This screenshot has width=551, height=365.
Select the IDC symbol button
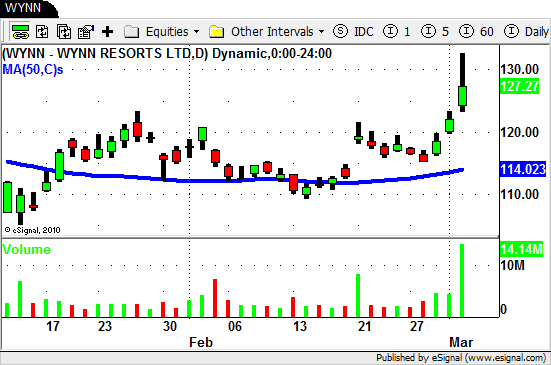(353, 32)
